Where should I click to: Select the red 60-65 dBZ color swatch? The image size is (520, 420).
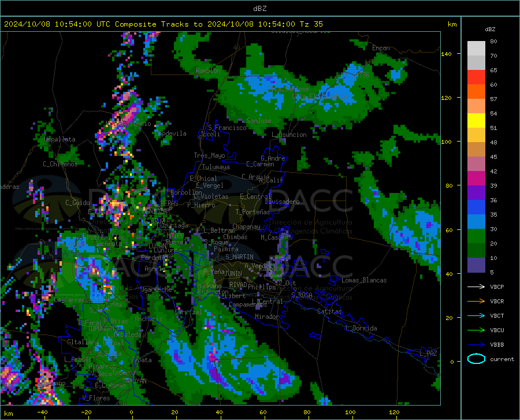click(476, 77)
